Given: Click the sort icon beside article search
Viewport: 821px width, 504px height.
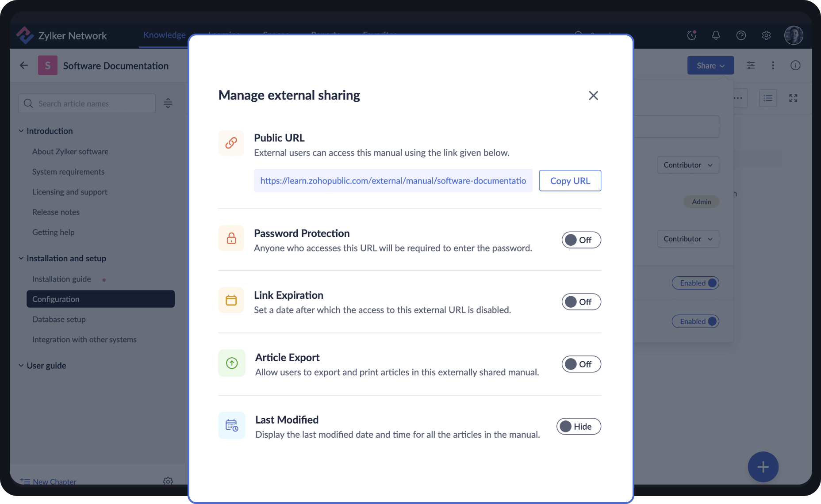Looking at the screenshot, I should [168, 103].
